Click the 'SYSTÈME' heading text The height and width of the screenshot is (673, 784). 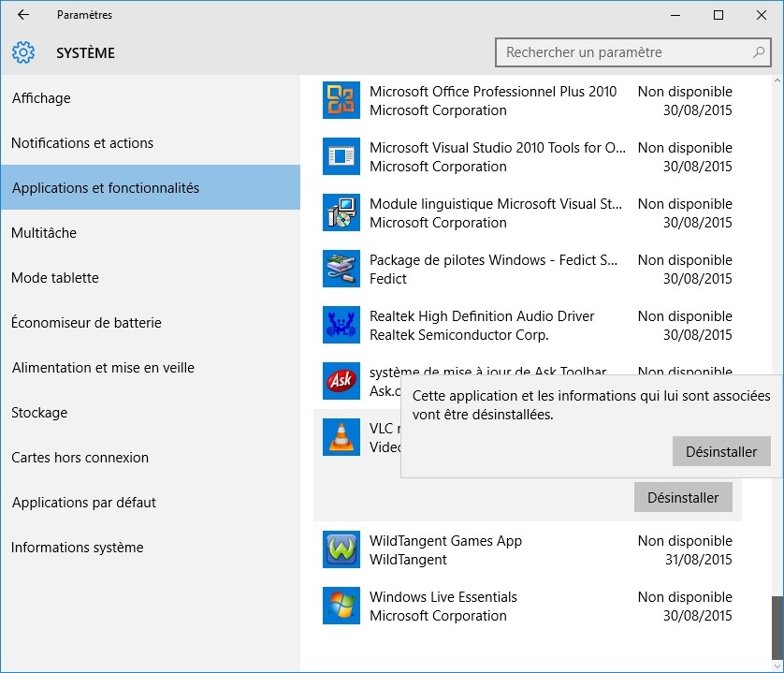(85, 52)
